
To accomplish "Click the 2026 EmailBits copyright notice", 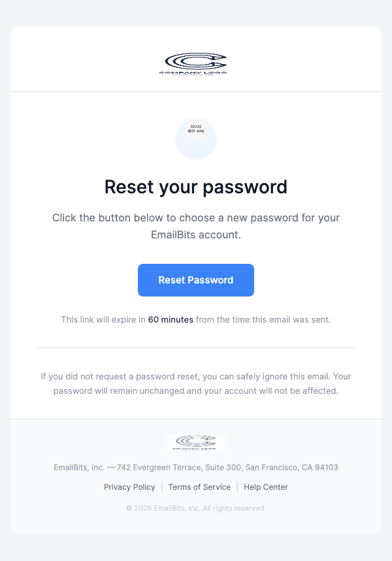I will click(x=195, y=507).
